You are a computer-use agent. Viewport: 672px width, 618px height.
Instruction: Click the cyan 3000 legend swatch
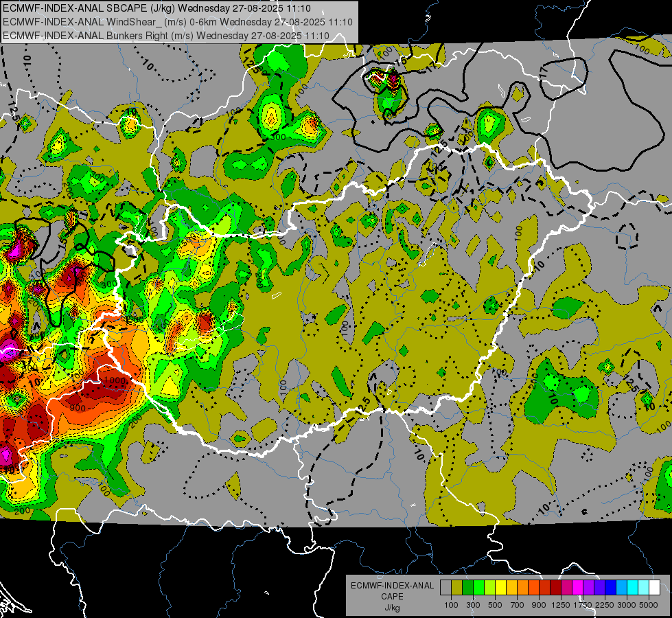(633, 587)
